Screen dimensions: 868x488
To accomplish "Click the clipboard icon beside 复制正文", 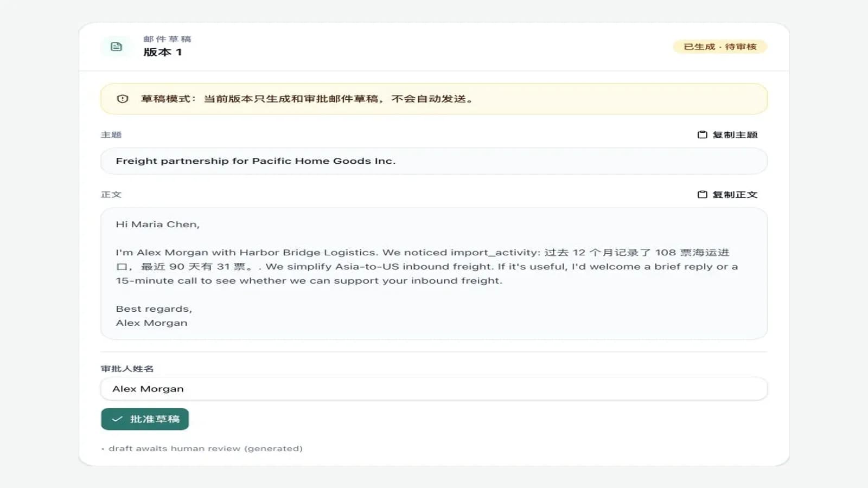I will 702,194.
